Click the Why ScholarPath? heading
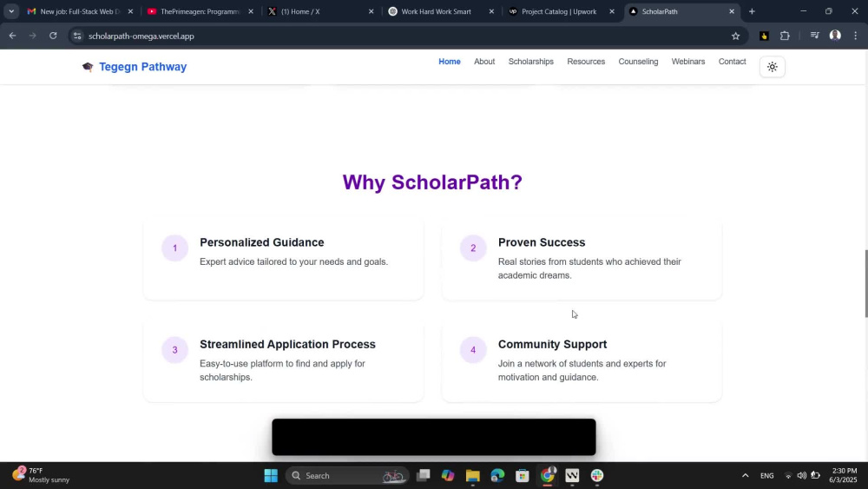 432,182
